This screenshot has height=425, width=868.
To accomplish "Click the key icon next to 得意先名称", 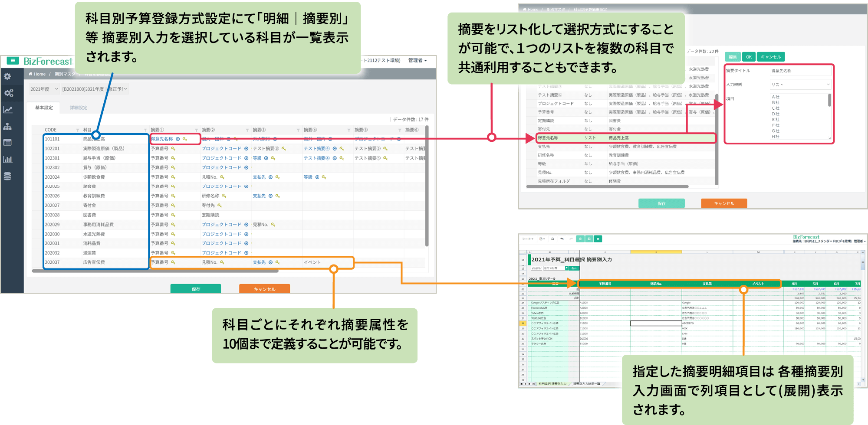I will pos(185,139).
